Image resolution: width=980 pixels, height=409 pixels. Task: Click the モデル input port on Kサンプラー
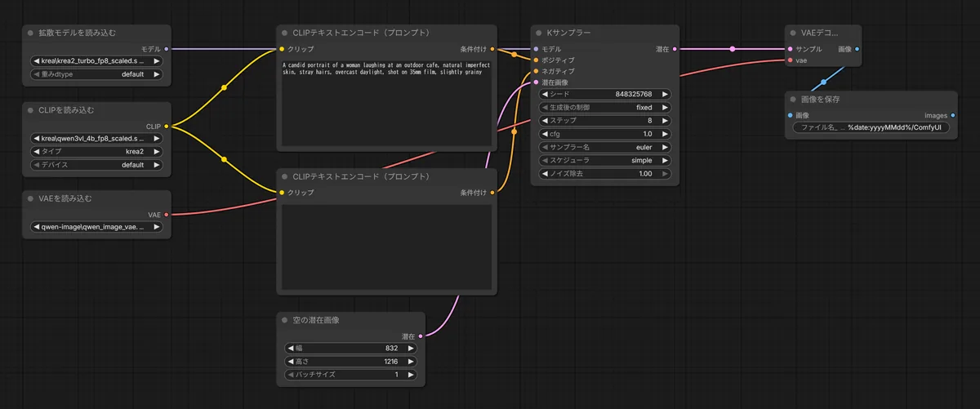[x=536, y=49]
